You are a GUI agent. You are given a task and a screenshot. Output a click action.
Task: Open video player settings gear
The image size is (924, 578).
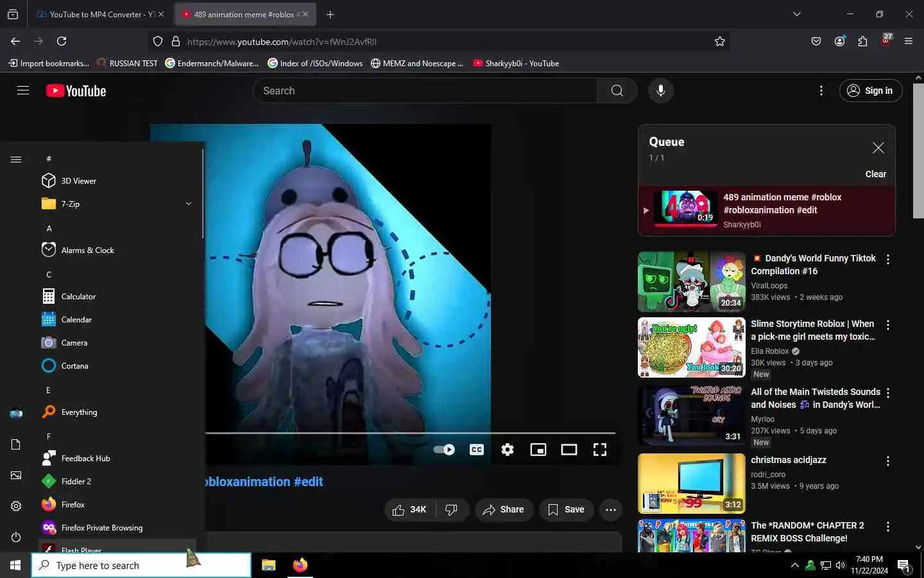point(508,450)
